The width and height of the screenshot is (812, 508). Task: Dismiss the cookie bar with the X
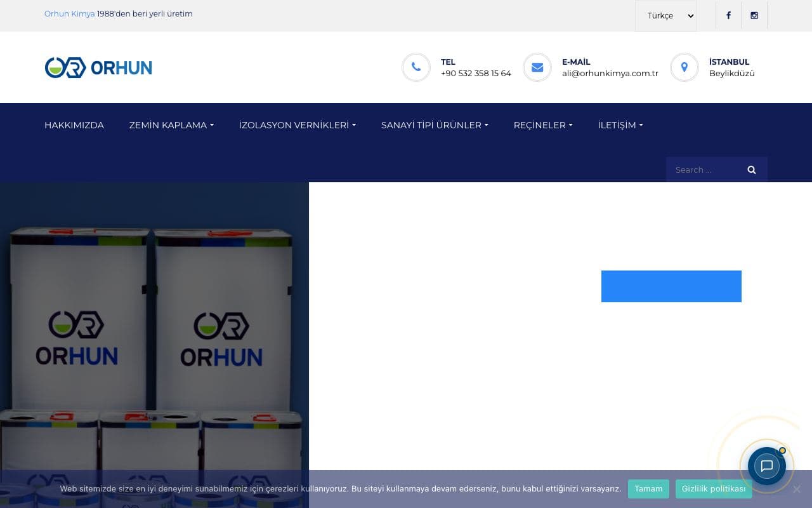click(797, 489)
